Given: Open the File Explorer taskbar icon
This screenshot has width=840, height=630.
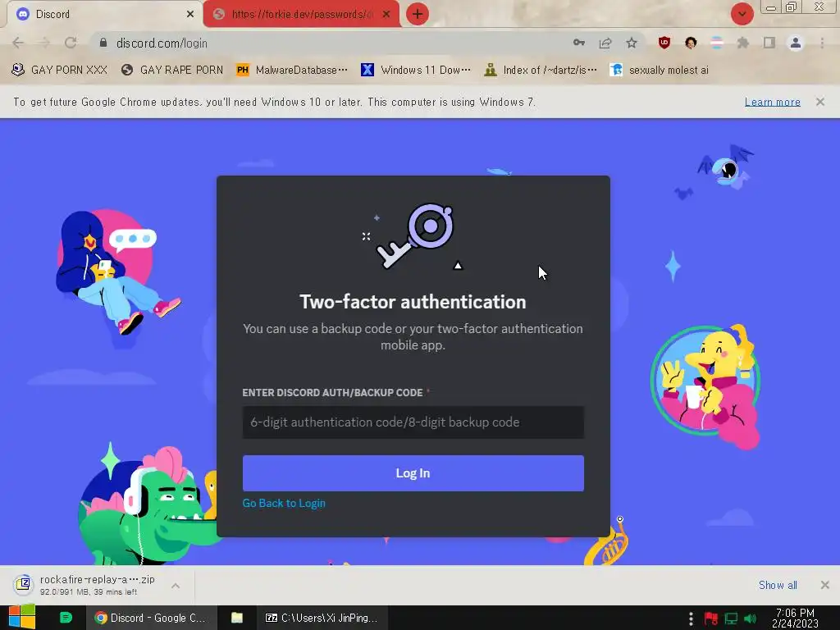Looking at the screenshot, I should tap(237, 618).
